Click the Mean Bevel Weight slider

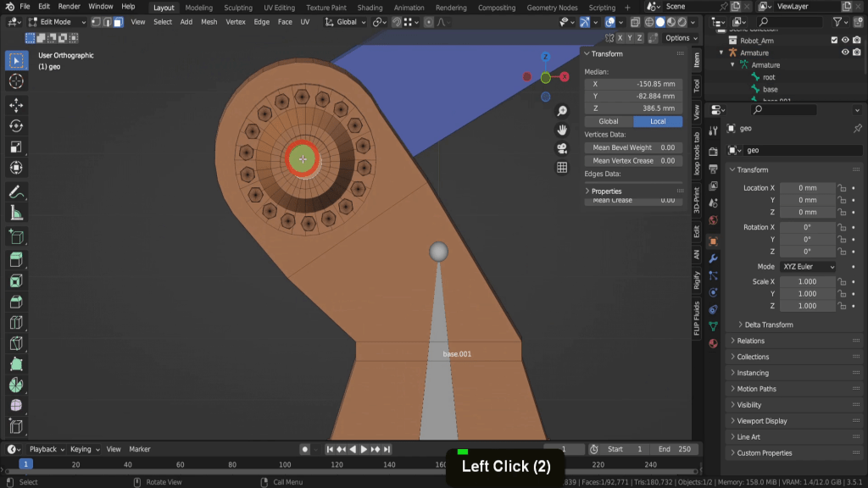[633, 147]
